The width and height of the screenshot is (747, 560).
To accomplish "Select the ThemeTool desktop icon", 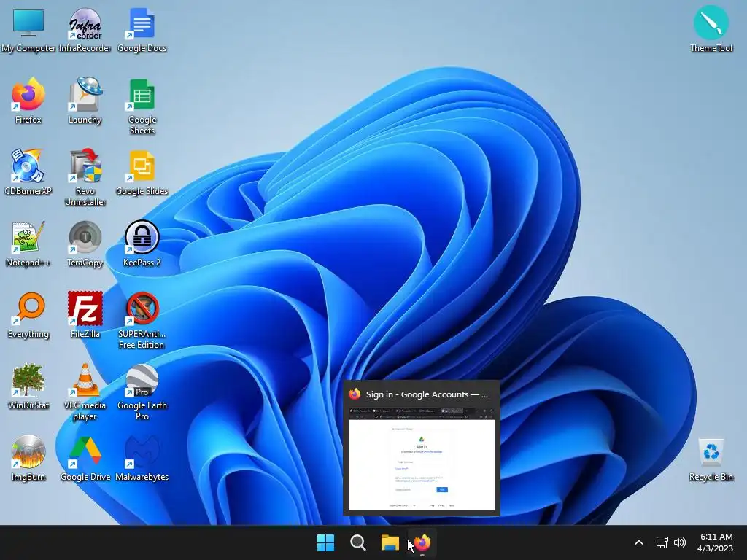I will point(711,29).
